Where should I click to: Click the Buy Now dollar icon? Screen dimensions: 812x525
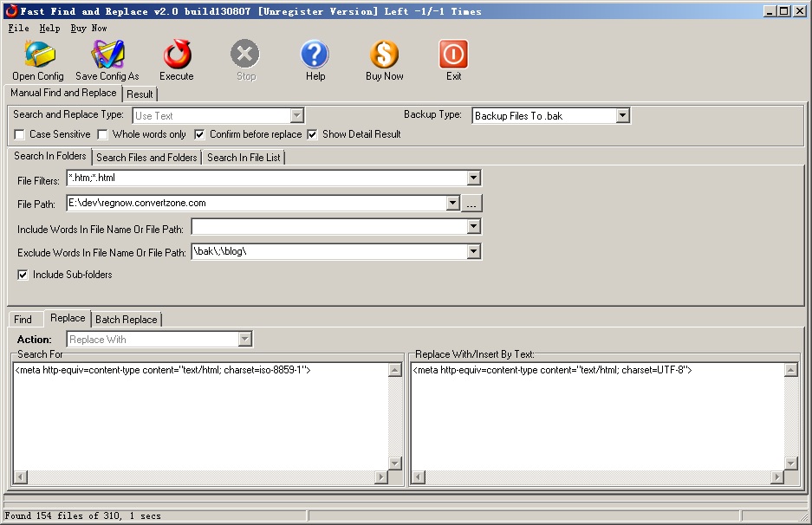[385, 55]
